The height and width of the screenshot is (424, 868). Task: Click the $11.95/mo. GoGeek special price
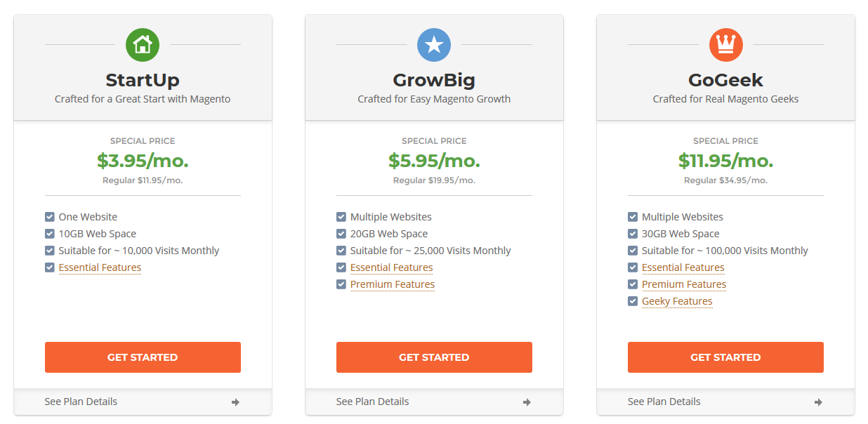(x=725, y=161)
